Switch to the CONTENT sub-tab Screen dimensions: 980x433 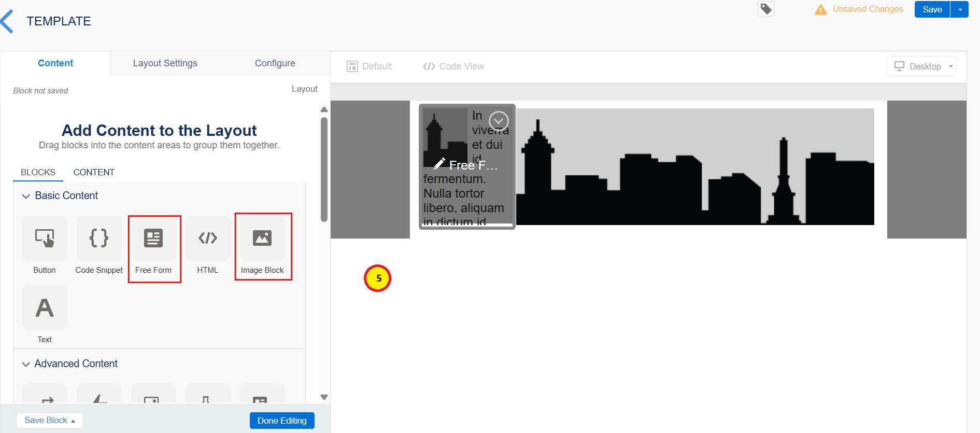coord(94,172)
